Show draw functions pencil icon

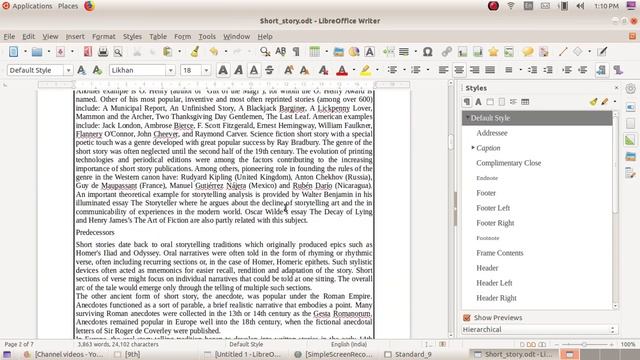[x=602, y=52]
